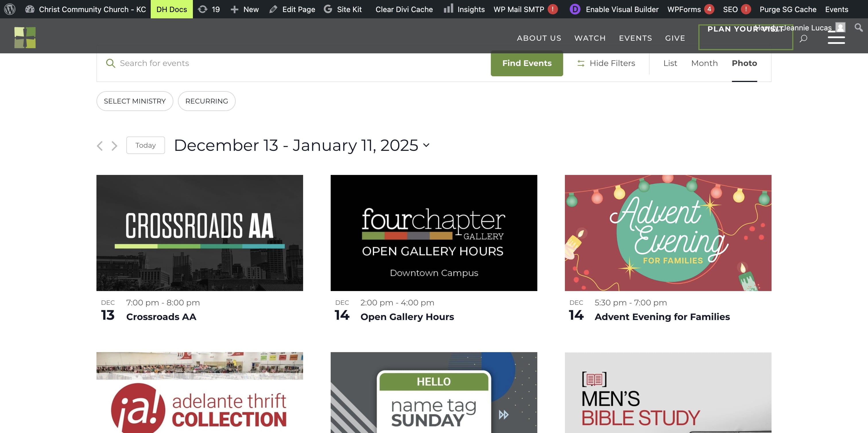Click the purple Divi icon
The height and width of the screenshot is (433, 868).
pos(575,9)
